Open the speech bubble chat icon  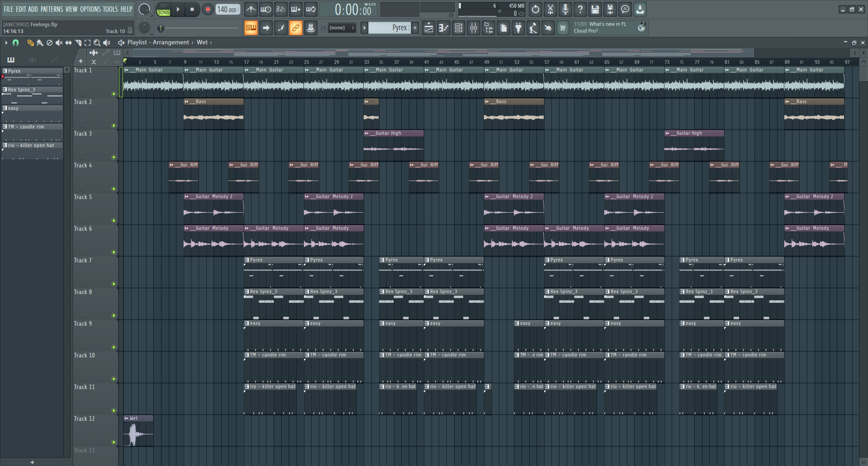pyautogui.click(x=625, y=9)
